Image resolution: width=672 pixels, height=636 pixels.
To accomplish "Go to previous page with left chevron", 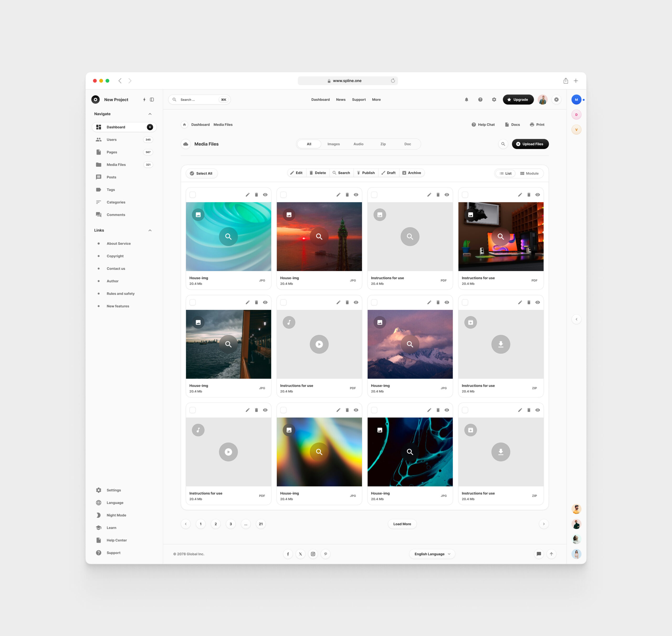I will tap(186, 524).
